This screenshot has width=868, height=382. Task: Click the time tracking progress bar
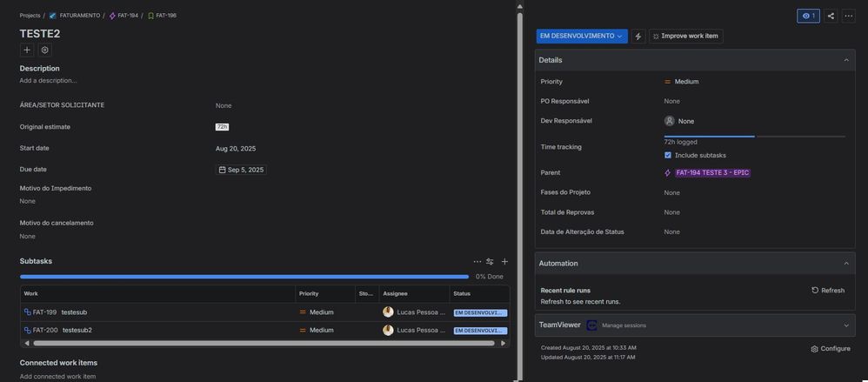(x=755, y=137)
